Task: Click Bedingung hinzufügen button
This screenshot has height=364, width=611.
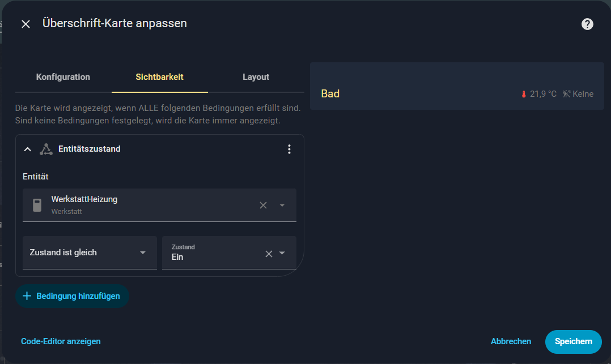Action: click(72, 296)
